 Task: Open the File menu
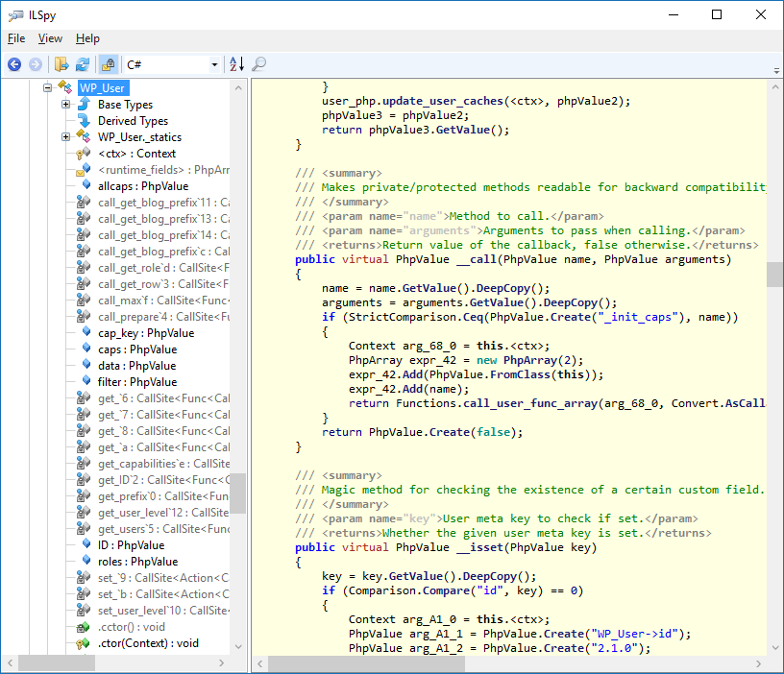(x=15, y=38)
